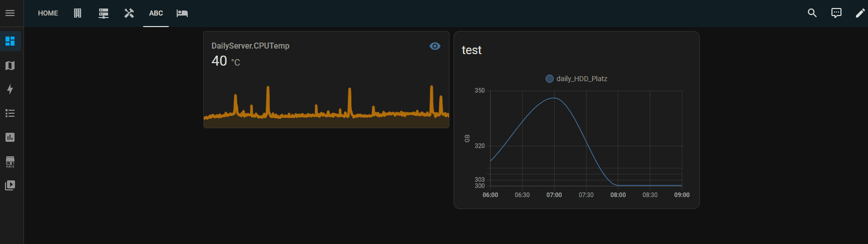The image size is (868, 244).
Task: Click the search magnifier icon
Action: [x=812, y=13]
